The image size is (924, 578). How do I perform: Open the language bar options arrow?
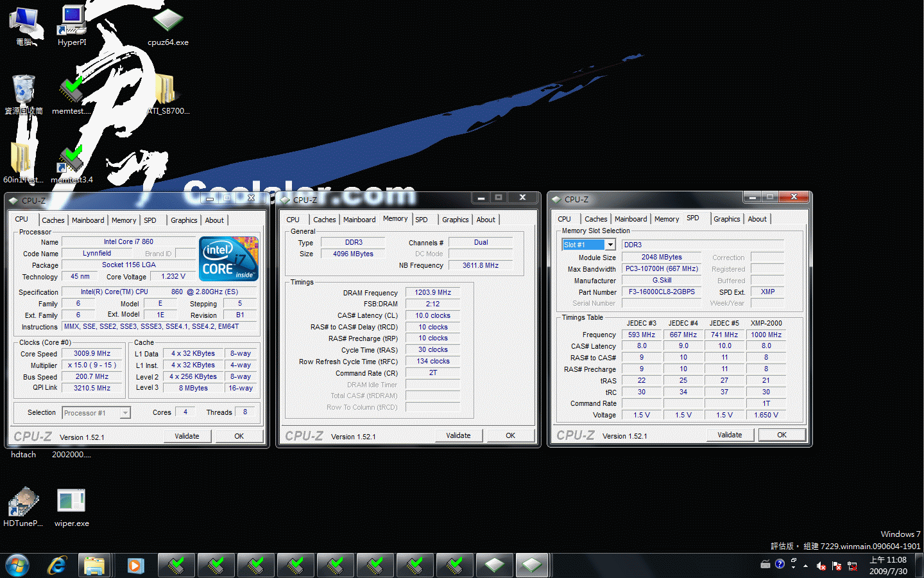pos(794,567)
